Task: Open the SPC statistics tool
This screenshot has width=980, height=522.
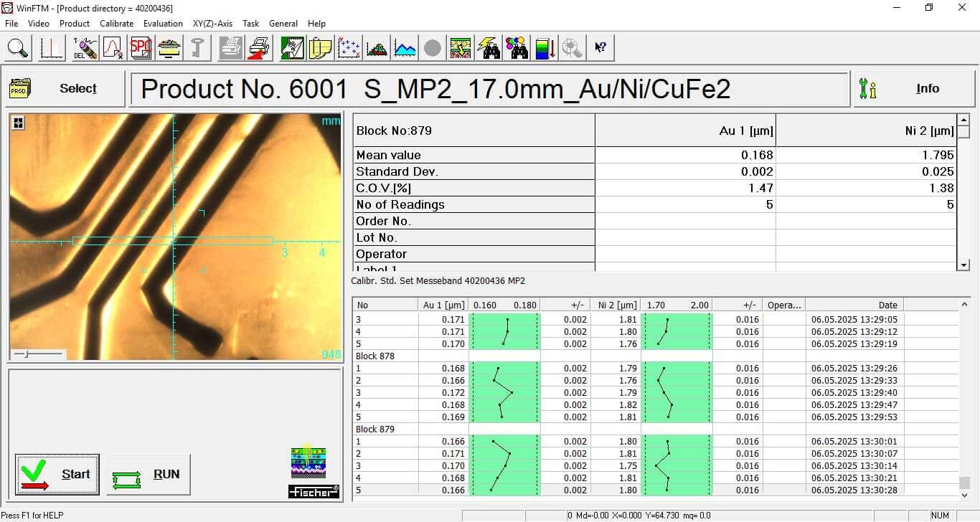Action: click(x=141, y=47)
